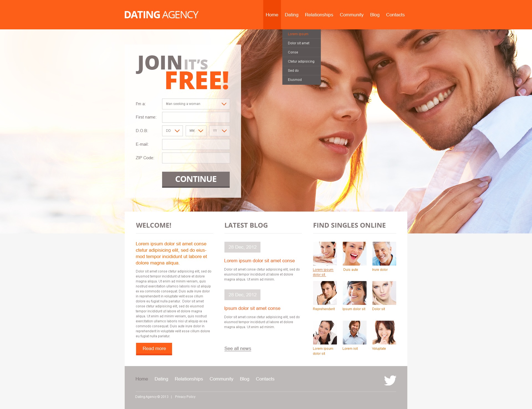Click 'See all news' link
This screenshot has width=532, height=409.
tap(238, 348)
